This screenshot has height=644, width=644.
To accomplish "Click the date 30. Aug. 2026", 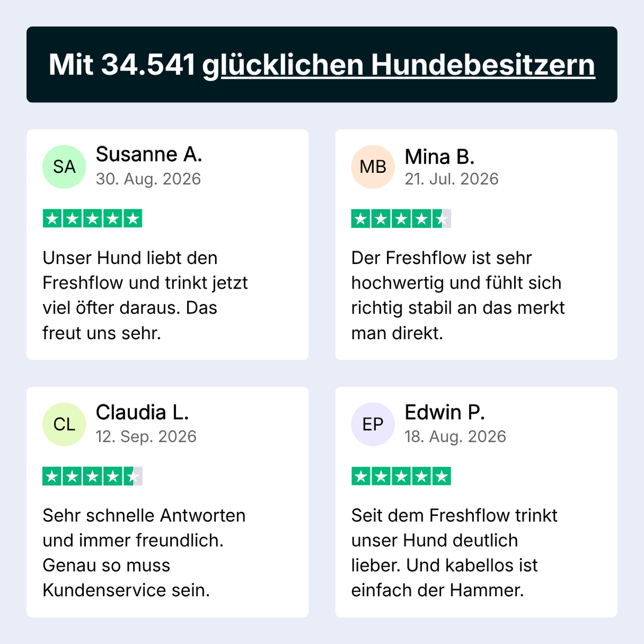I will point(149,179).
